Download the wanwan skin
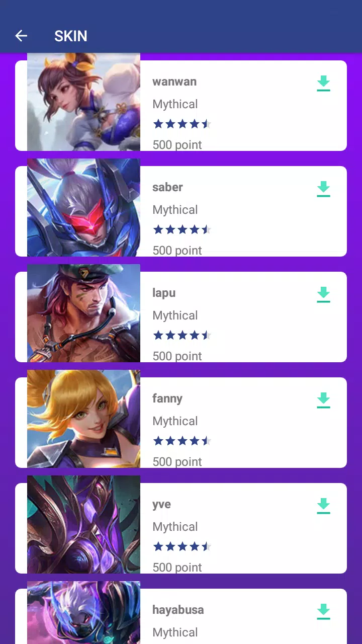362x644 pixels. [323, 84]
